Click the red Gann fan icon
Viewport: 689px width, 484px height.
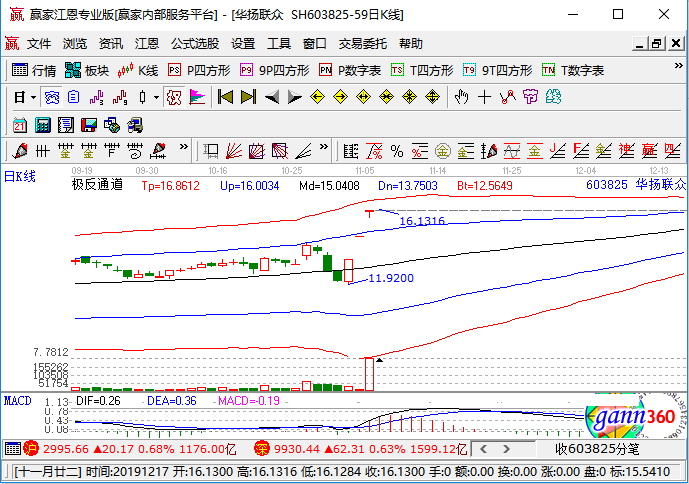[x=234, y=151]
